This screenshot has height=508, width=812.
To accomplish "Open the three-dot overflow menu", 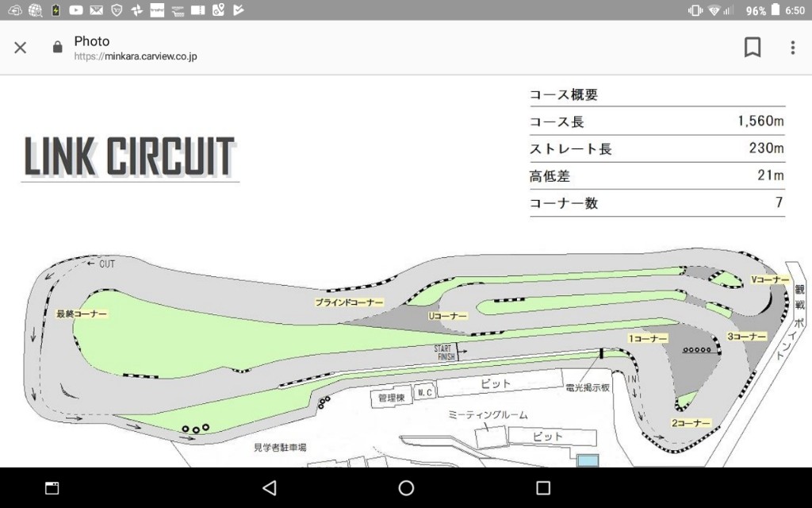I will pos(792,48).
